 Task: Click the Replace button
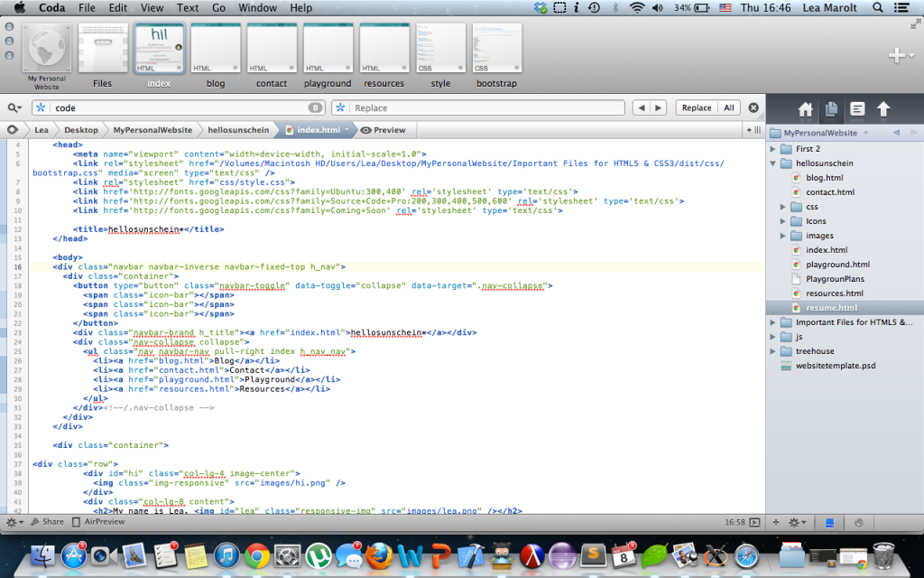696,107
